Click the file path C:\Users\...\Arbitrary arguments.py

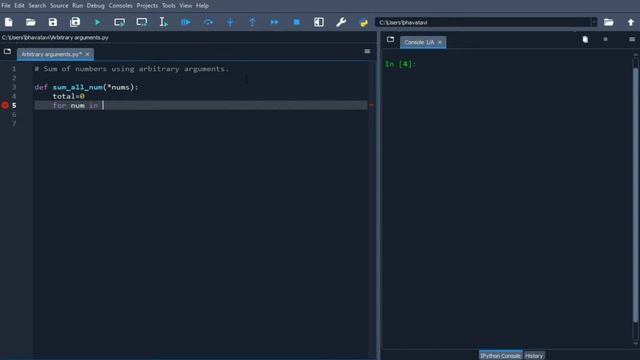click(x=55, y=38)
